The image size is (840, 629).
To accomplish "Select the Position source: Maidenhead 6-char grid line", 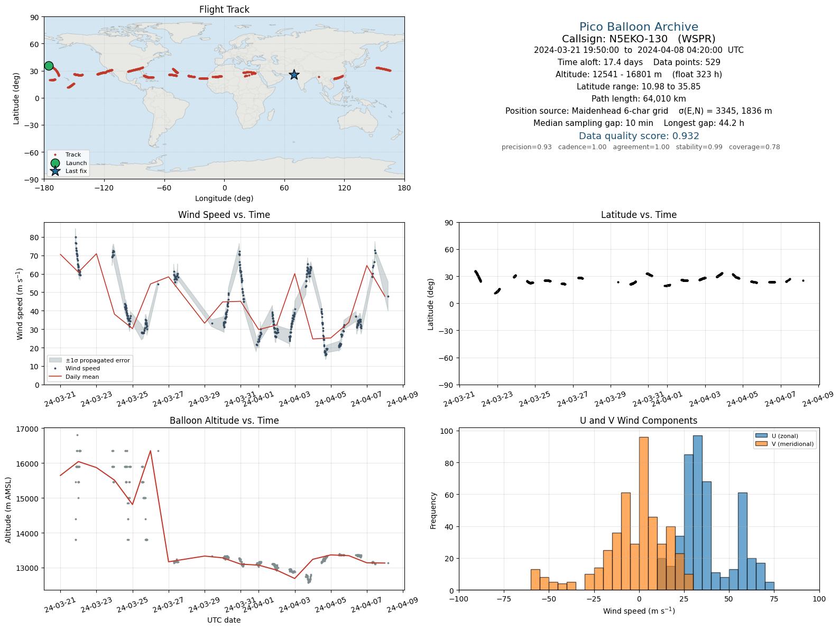I will tap(639, 111).
